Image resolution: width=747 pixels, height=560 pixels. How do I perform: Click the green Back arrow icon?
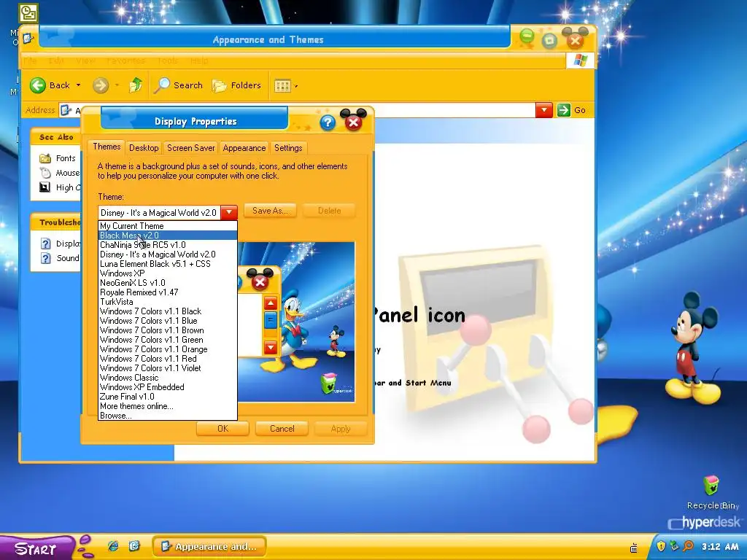[x=38, y=85]
